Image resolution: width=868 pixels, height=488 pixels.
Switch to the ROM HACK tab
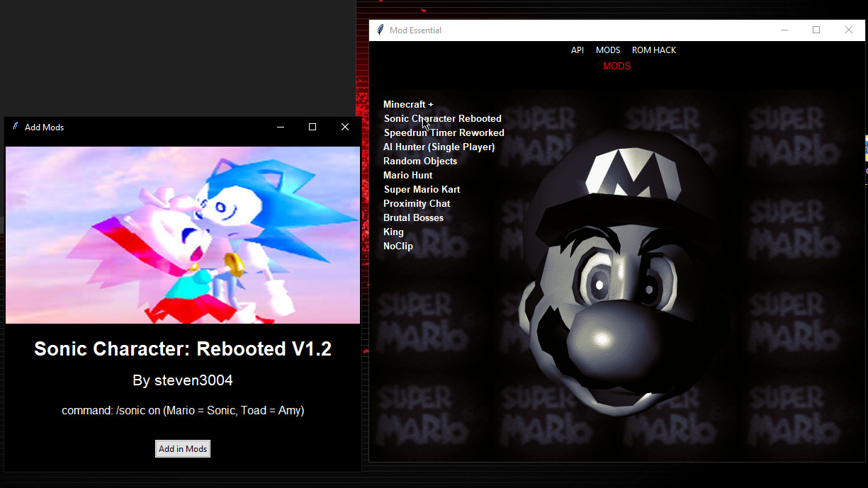click(653, 50)
